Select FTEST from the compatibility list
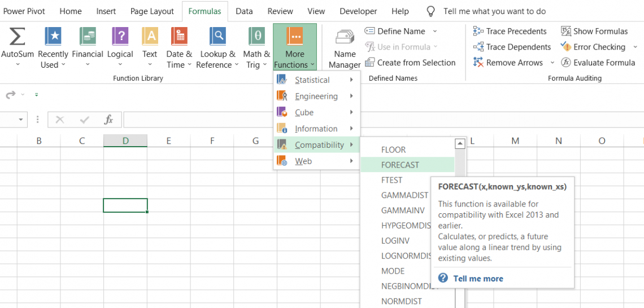Screen dimensions: 644x308 [392, 180]
